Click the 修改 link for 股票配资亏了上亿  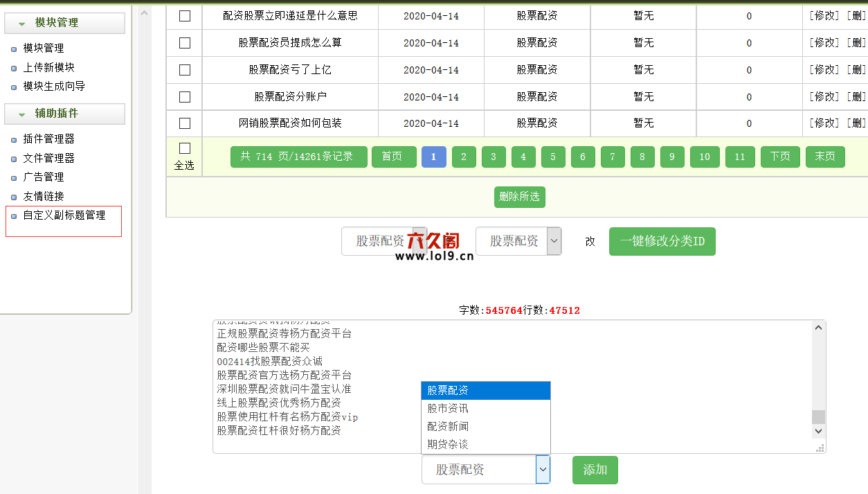824,70
